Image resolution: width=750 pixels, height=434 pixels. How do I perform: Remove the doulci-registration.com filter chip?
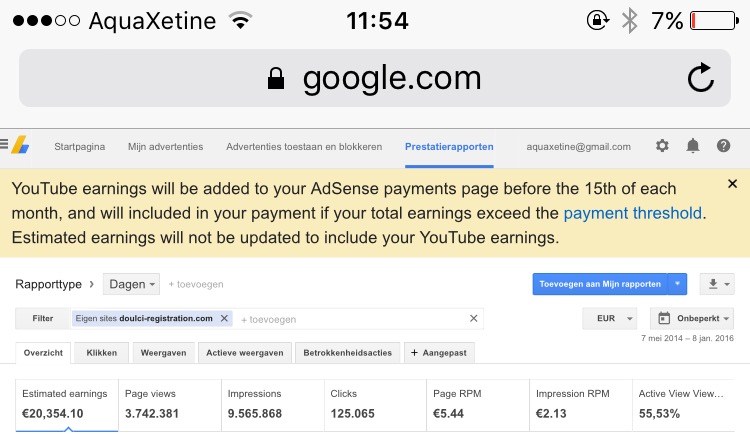(x=224, y=318)
